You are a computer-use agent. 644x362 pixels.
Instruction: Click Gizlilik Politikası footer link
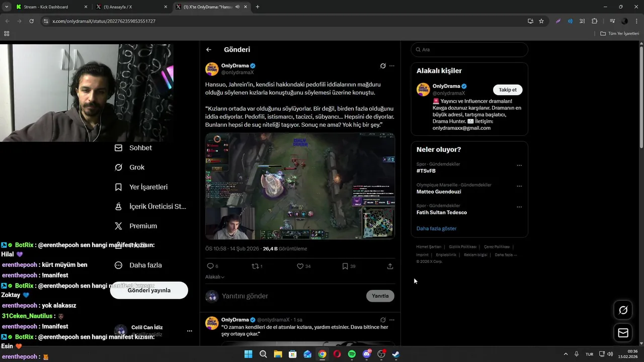[462, 247]
